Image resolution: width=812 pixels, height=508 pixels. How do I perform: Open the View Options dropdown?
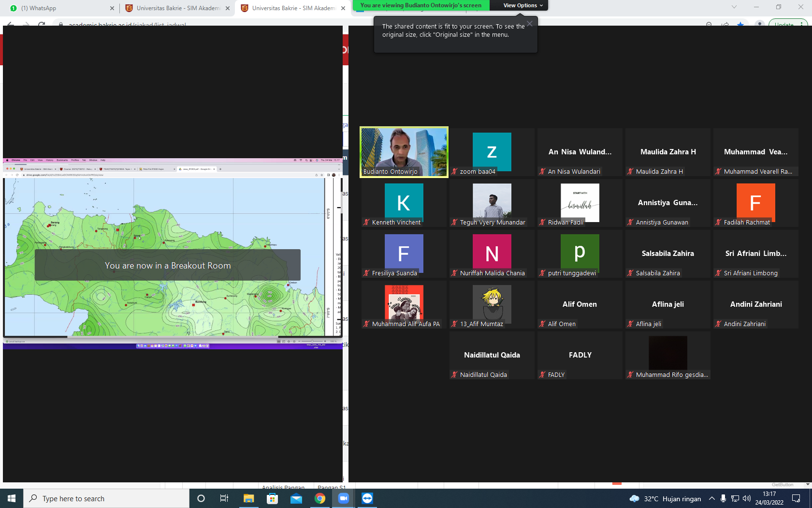(523, 5)
